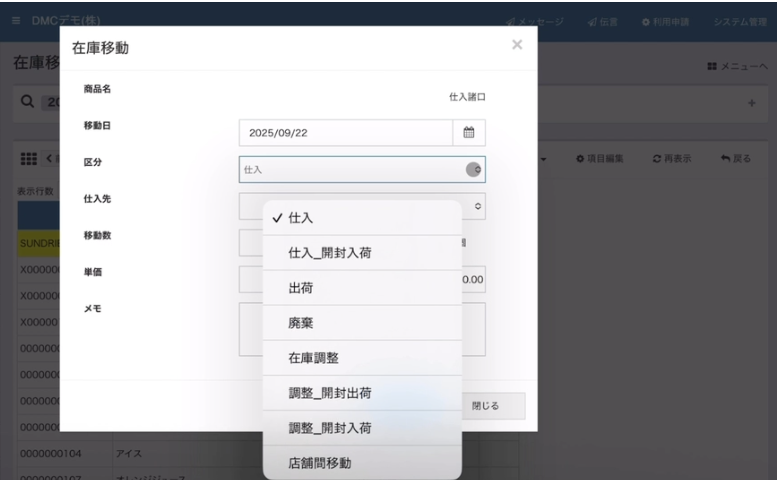Screen dimensions: 777x480
Task: Open 伝言 in the top bar
Action: 604,22
